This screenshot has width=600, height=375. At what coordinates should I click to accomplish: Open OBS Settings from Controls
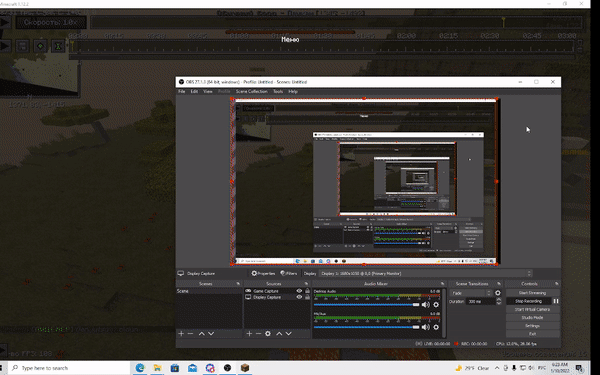532,326
